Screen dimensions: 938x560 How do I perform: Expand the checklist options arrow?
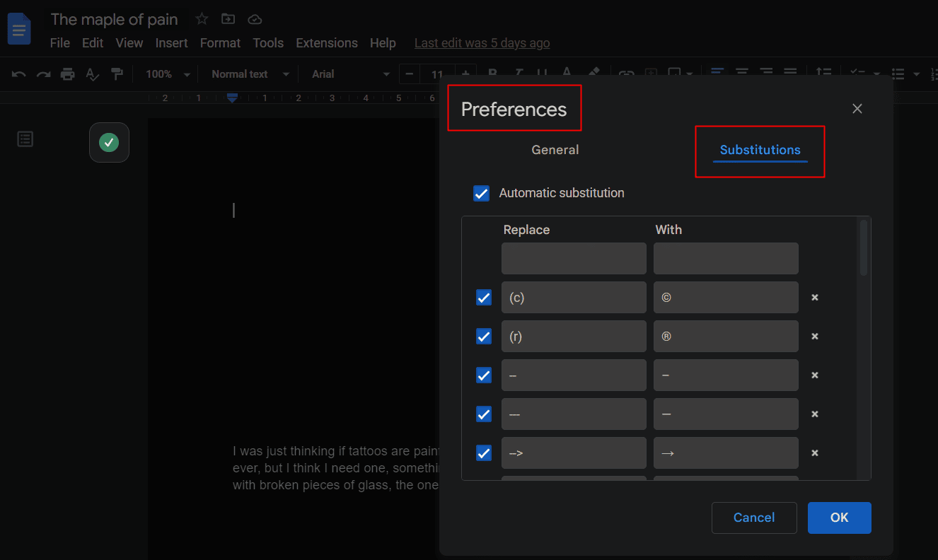pos(876,74)
